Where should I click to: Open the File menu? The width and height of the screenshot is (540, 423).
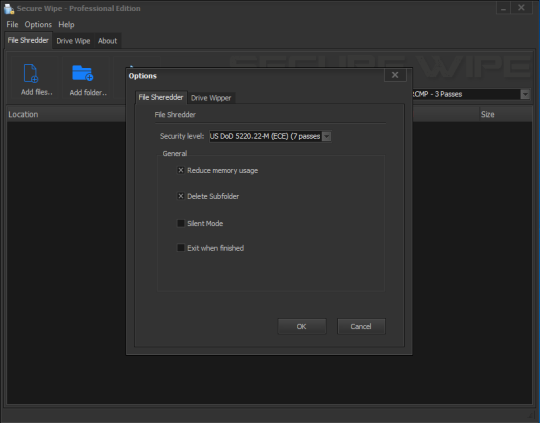click(x=12, y=24)
